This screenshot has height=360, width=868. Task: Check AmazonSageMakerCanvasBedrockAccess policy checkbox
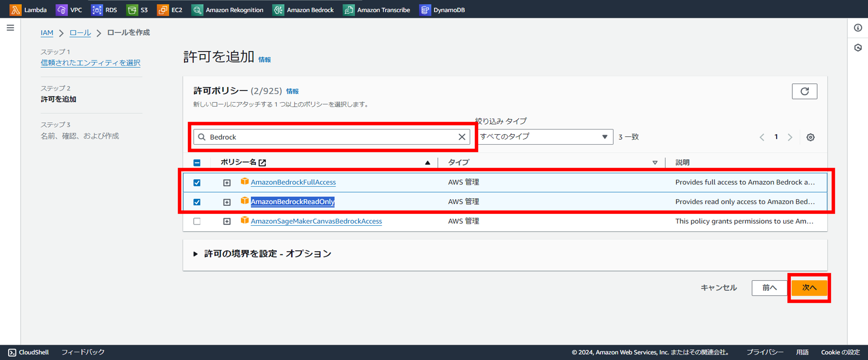(x=197, y=221)
